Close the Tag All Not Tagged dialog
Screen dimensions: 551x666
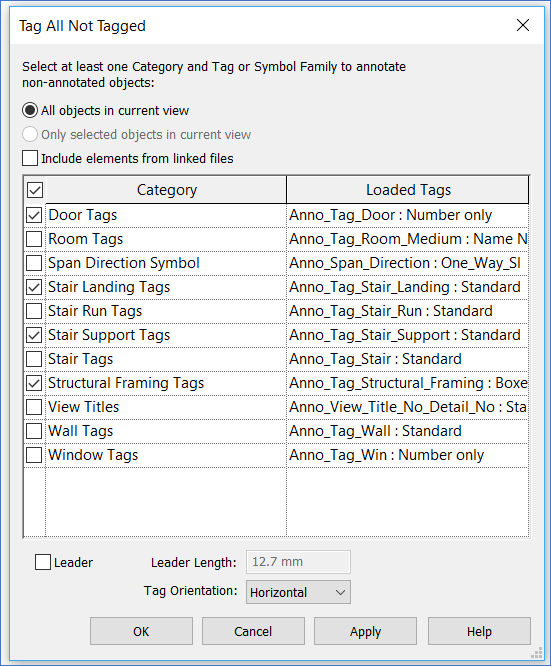click(523, 25)
